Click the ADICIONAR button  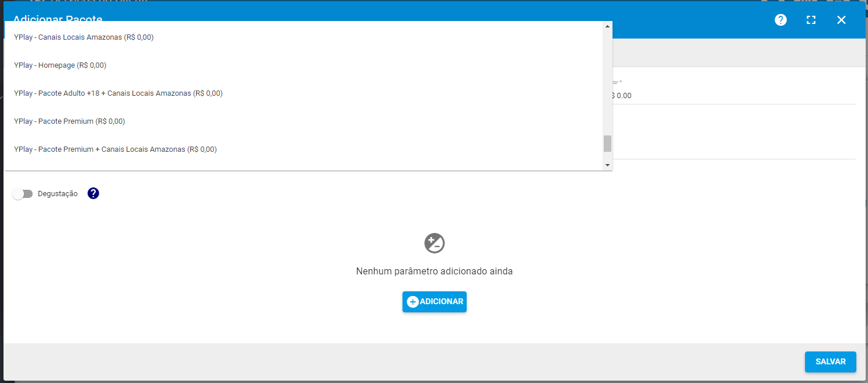click(x=435, y=302)
